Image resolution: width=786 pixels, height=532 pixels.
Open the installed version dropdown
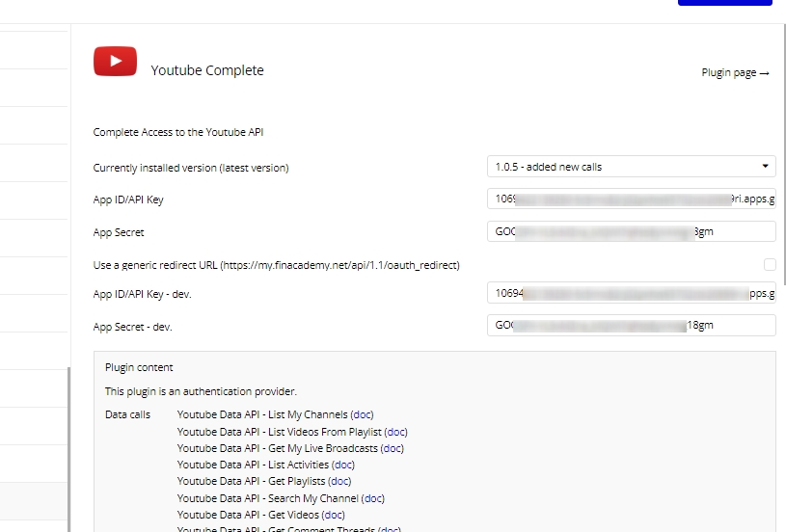coord(631,167)
